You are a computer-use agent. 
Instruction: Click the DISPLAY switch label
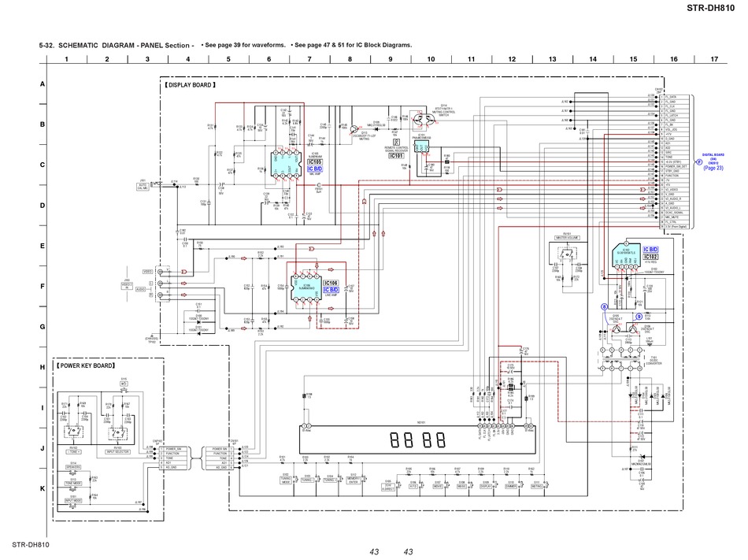click(486, 486)
